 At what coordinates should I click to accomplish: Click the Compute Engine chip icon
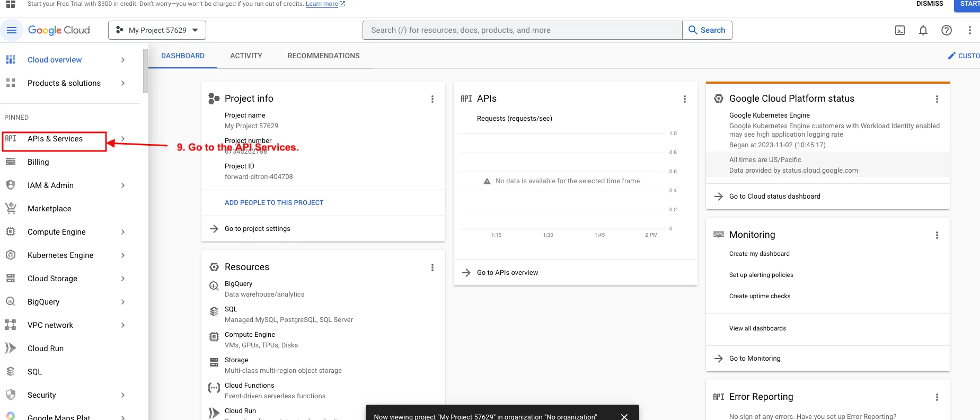click(x=11, y=231)
